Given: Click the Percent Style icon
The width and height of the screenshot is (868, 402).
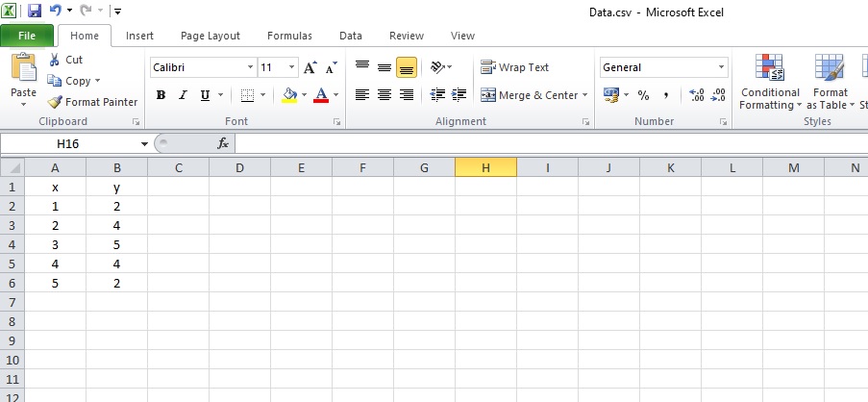Looking at the screenshot, I should [x=643, y=95].
